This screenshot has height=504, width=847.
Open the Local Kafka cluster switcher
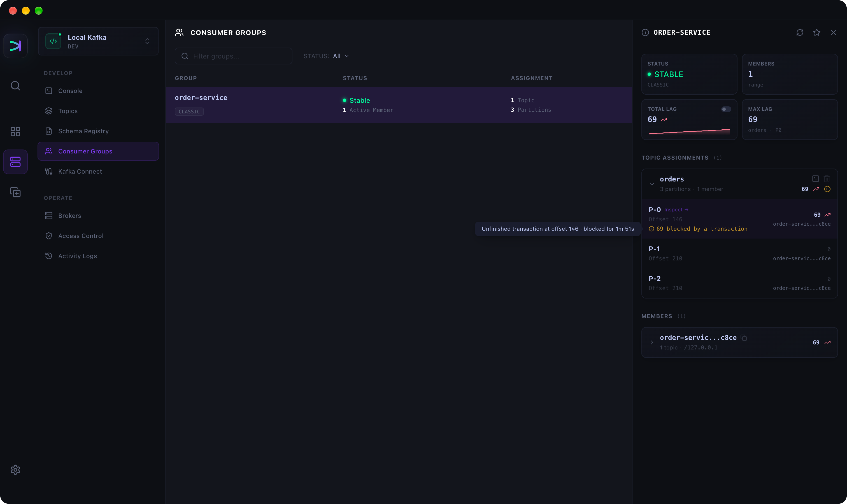pos(98,41)
